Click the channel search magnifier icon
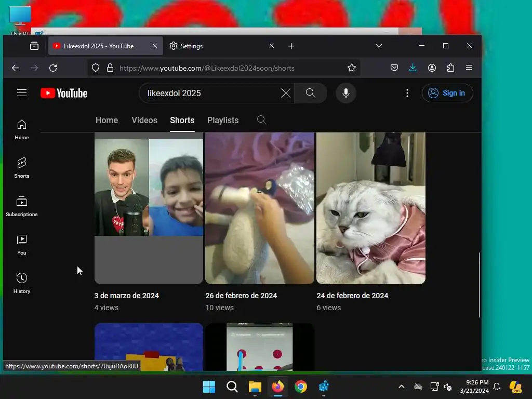The width and height of the screenshot is (532, 399). pos(261,120)
